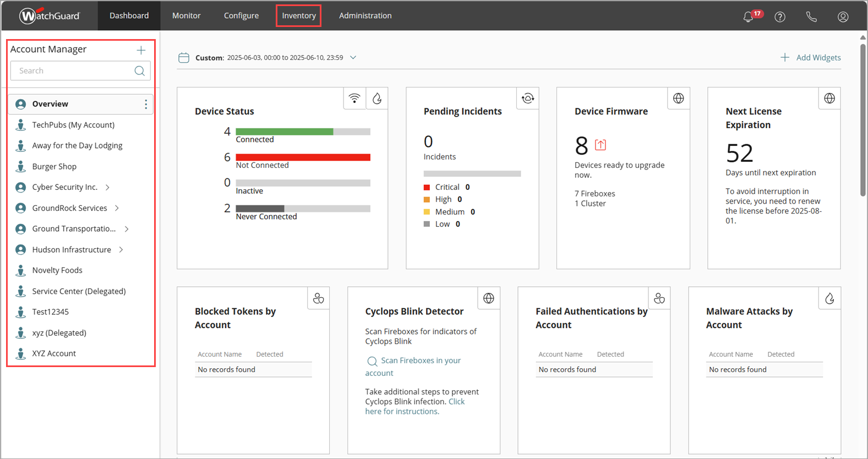Switch to the Configure menu
Viewport: 868px width, 459px height.
tap(241, 15)
